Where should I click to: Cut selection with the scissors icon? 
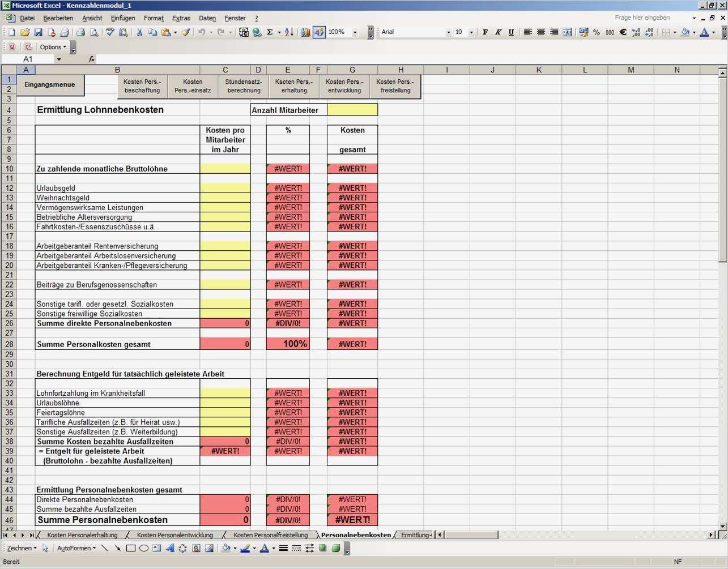click(x=139, y=32)
